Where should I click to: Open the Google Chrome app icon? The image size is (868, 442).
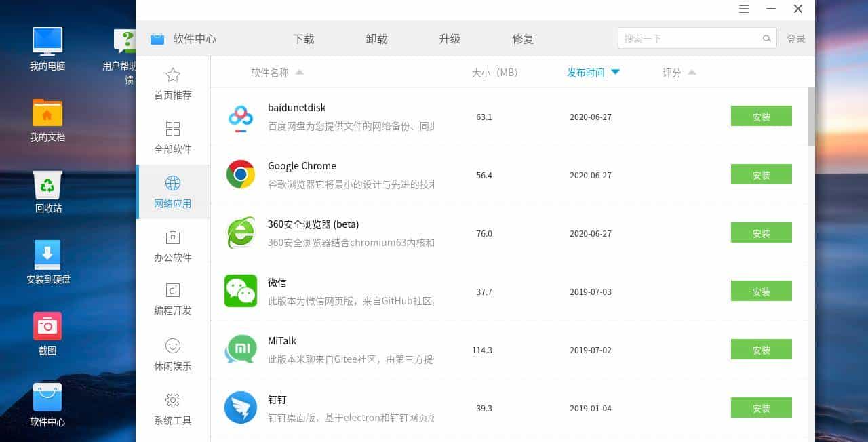240,174
